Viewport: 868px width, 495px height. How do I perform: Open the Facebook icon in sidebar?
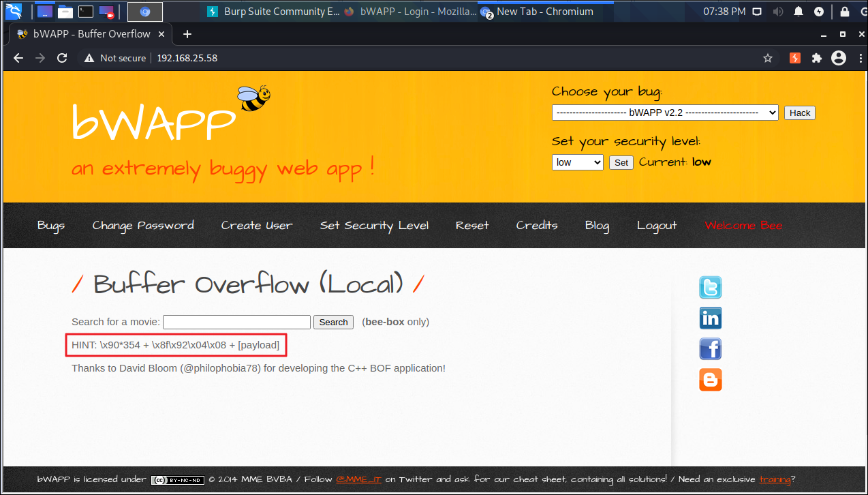(x=711, y=348)
